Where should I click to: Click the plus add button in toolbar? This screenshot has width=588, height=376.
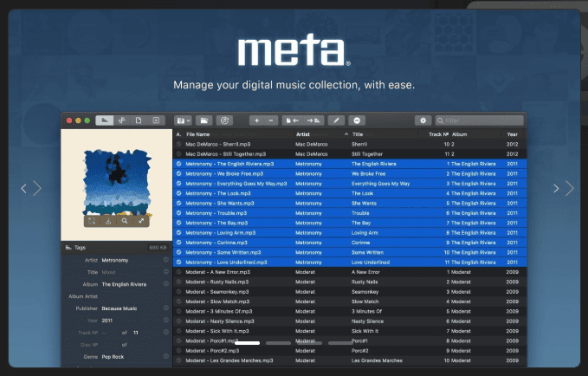pyautogui.click(x=257, y=120)
